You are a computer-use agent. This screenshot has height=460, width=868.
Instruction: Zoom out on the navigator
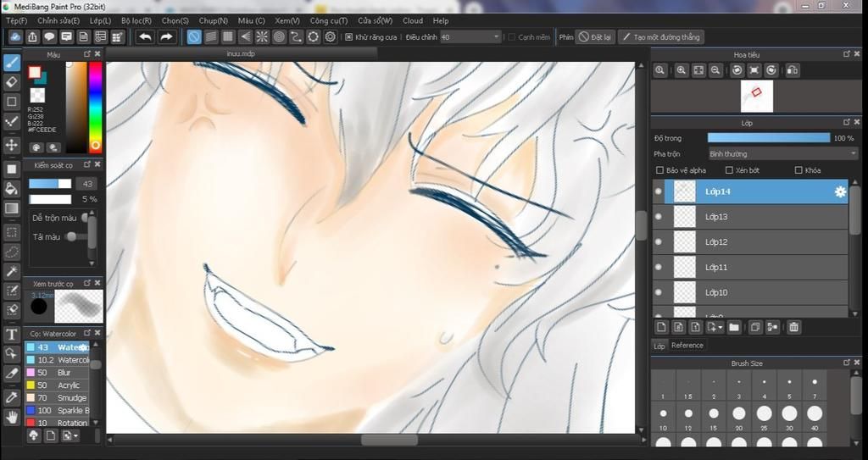pos(715,70)
